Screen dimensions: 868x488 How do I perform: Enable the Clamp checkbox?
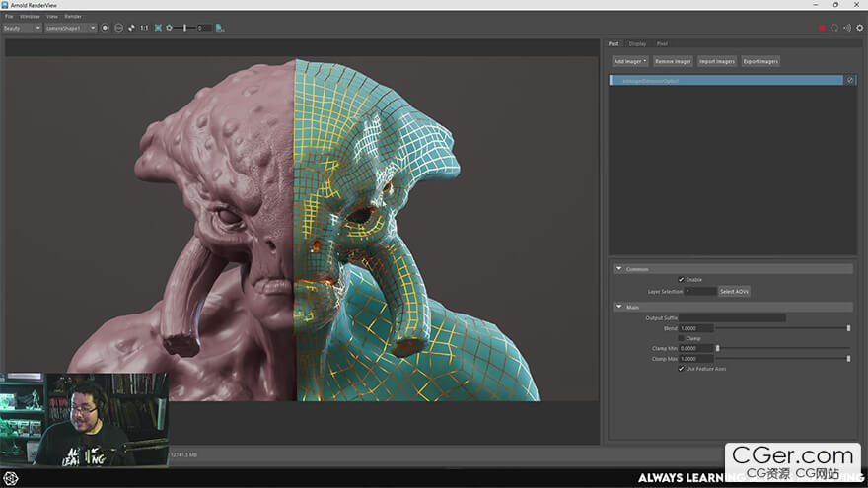point(681,338)
